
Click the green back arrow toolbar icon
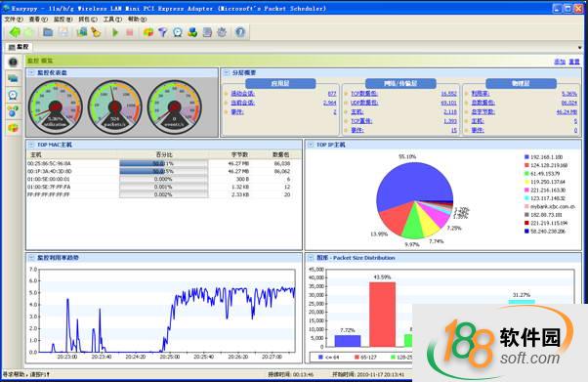[x=15, y=32]
